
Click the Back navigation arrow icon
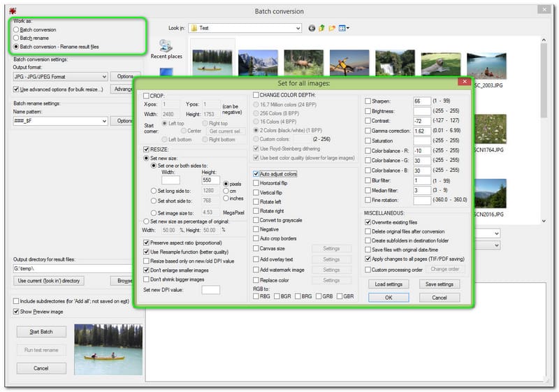(x=312, y=29)
